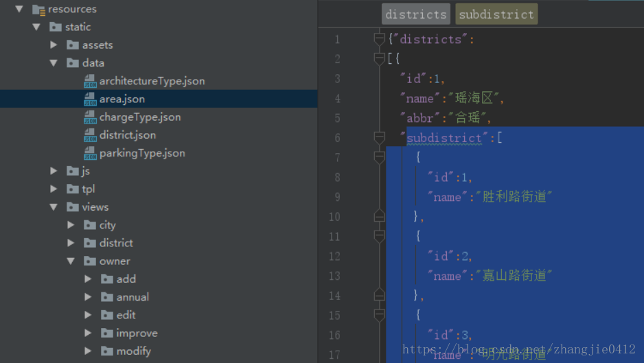The width and height of the screenshot is (644, 363).
Task: Fold code at line 2 gutter marker
Action: pos(379,59)
